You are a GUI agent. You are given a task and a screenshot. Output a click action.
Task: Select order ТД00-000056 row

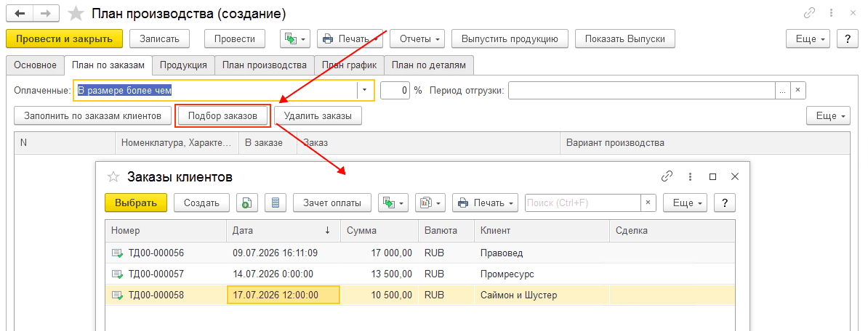[420, 253]
